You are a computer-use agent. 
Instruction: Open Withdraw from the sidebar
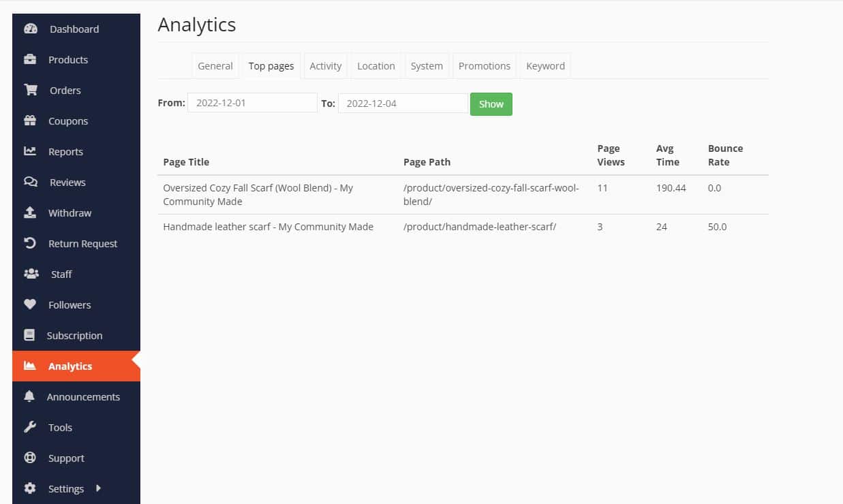tap(70, 212)
